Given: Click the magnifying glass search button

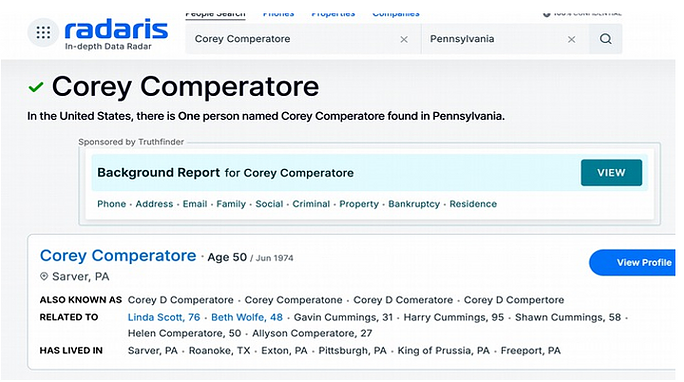Looking at the screenshot, I should [x=605, y=39].
